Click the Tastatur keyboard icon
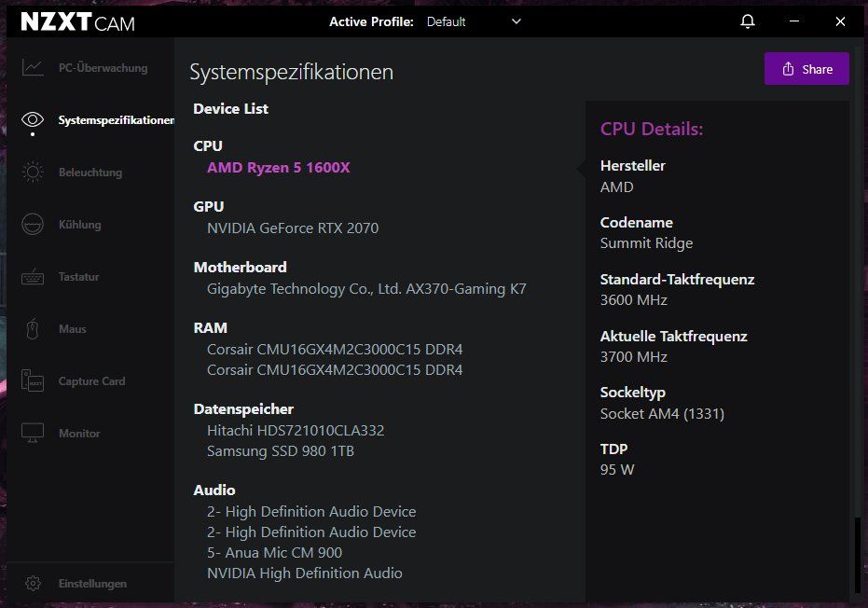 point(33,276)
